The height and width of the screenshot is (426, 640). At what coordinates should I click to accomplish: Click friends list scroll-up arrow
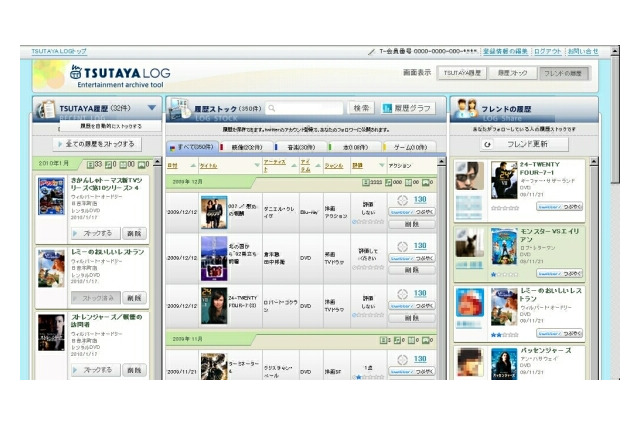594,162
